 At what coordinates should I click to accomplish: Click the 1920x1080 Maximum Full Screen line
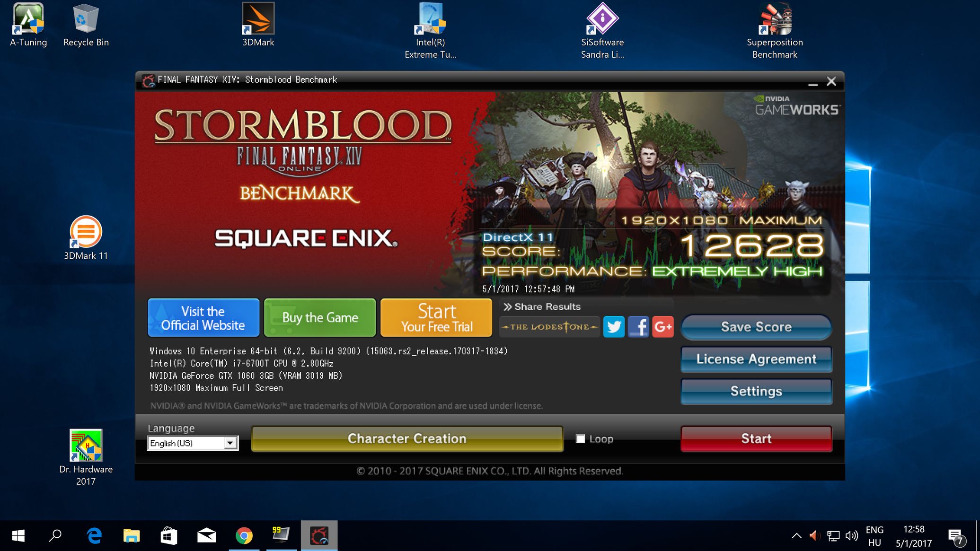pos(216,388)
